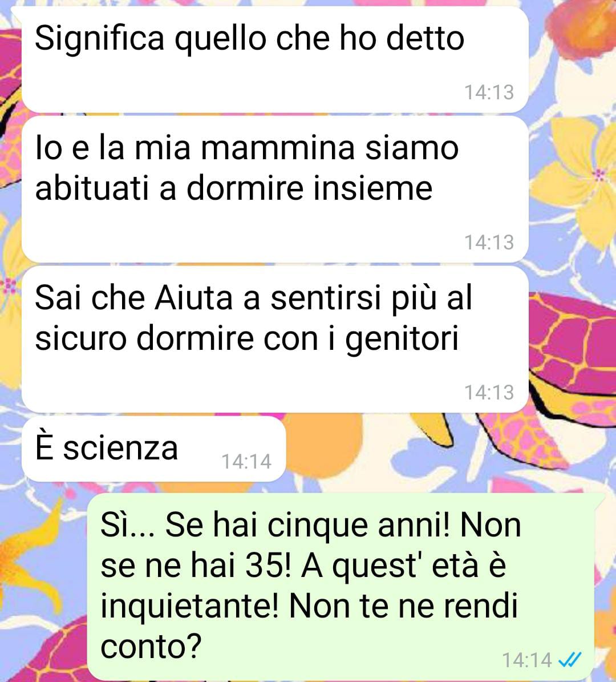Screen dimensions: 616x682
Task: Select the 'Significa quello che ho detto' message
Action: coord(275,59)
